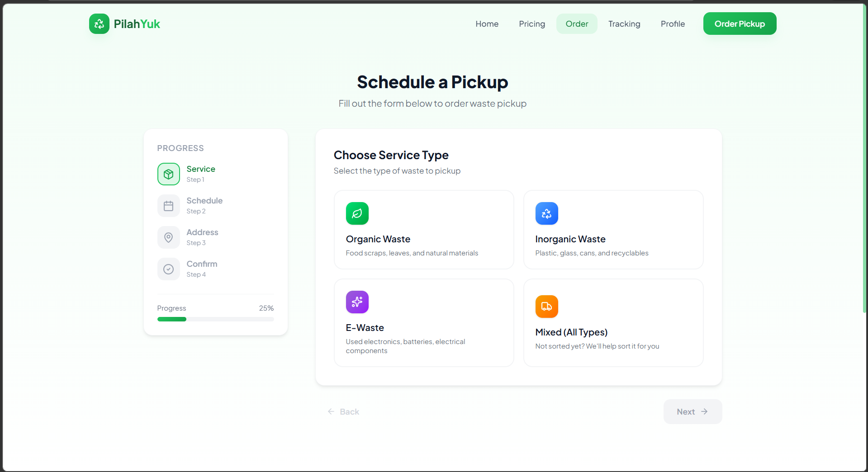Select the Order nav item

[577, 24]
